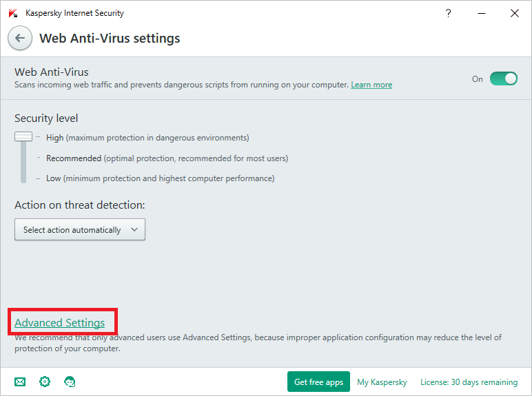This screenshot has height=396, width=532.
Task: Open the Learn more link
Action: tap(371, 85)
